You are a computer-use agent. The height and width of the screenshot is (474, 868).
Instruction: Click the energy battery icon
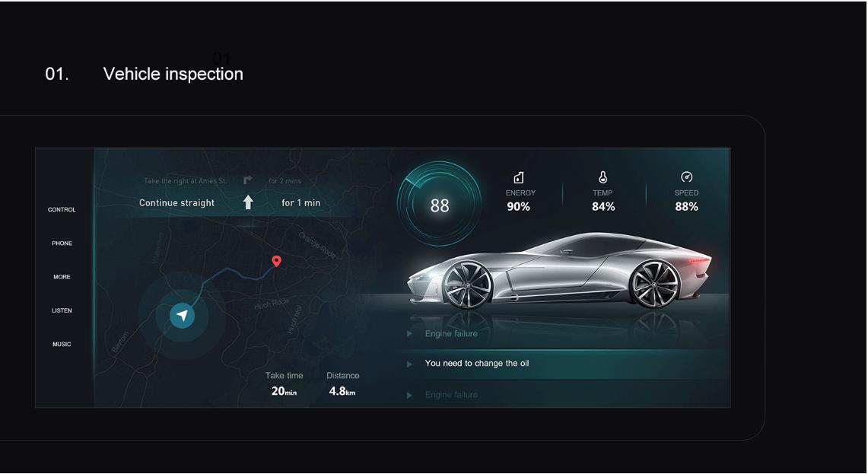point(519,177)
